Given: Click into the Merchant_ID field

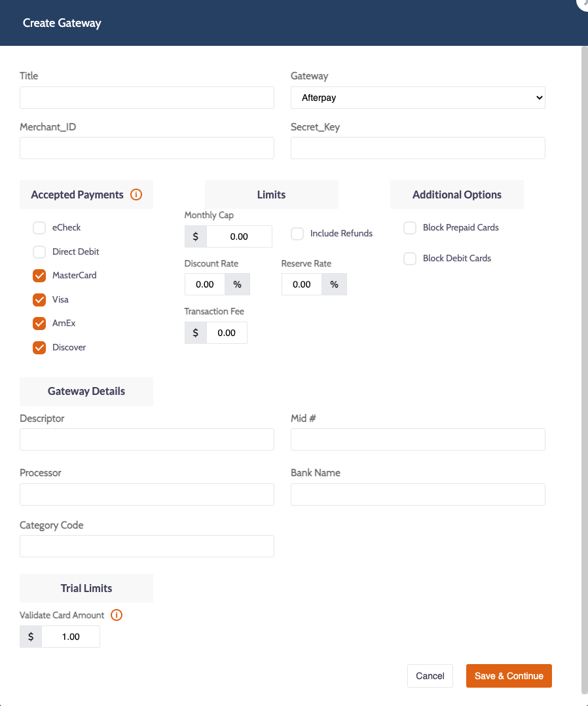Looking at the screenshot, I should tap(147, 148).
